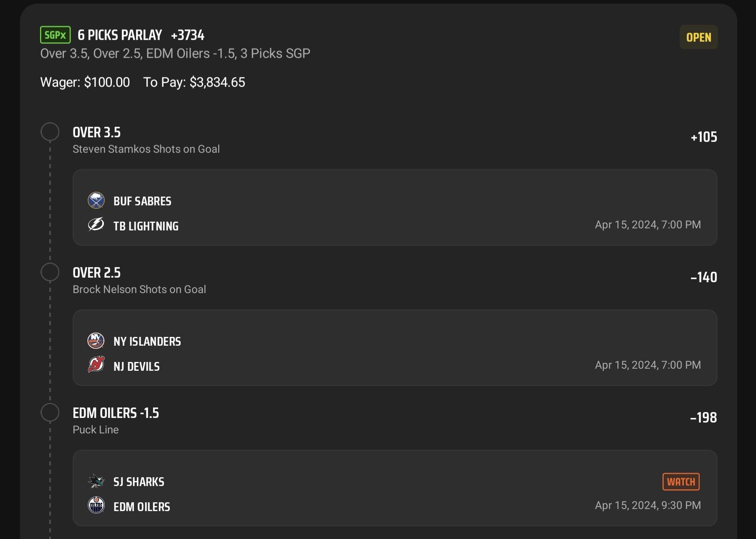Click the Steven Stamkos Shots on Goal text
This screenshot has height=539, width=756.
click(146, 149)
